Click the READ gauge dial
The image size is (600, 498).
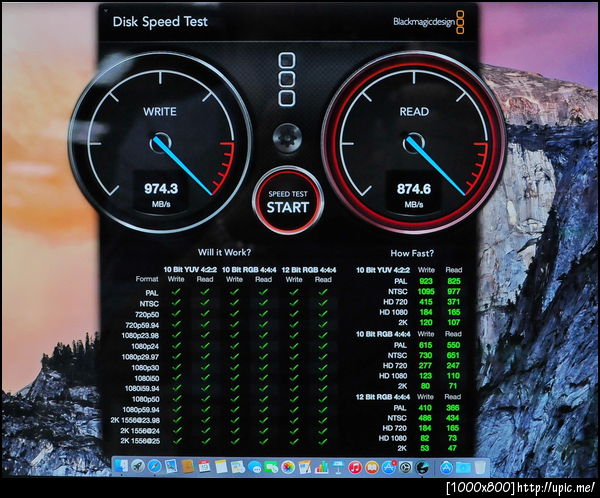click(x=414, y=142)
